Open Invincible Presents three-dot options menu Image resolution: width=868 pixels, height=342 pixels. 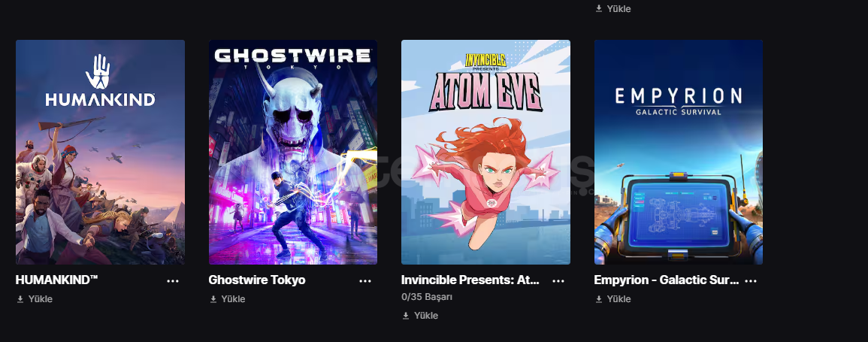point(558,281)
